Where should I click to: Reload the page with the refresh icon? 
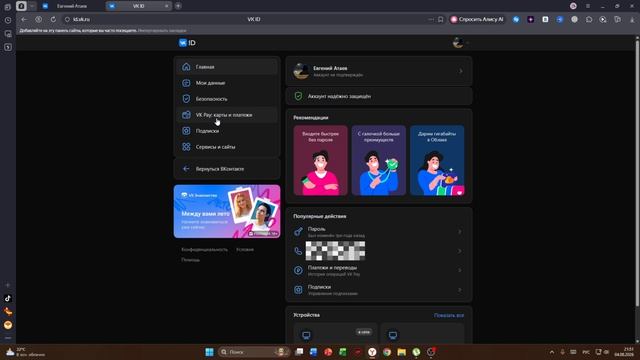53,19
